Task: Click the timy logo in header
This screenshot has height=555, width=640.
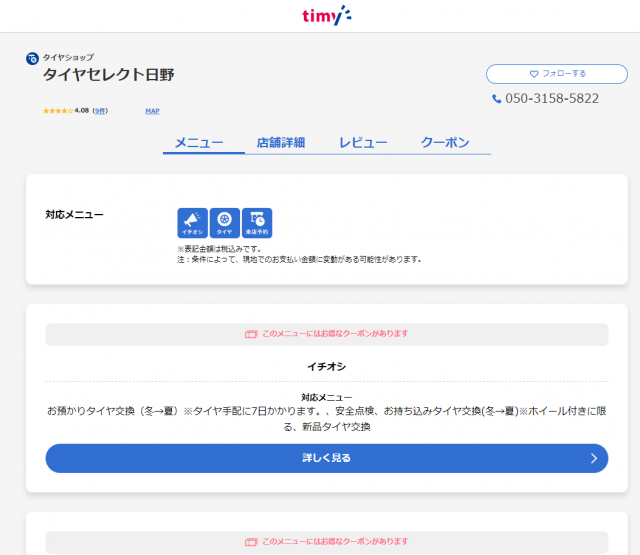Action: click(x=326, y=15)
